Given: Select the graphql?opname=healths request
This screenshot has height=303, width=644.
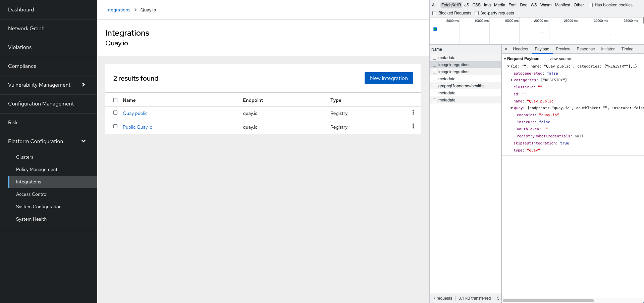Looking at the screenshot, I should tap(466, 86).
